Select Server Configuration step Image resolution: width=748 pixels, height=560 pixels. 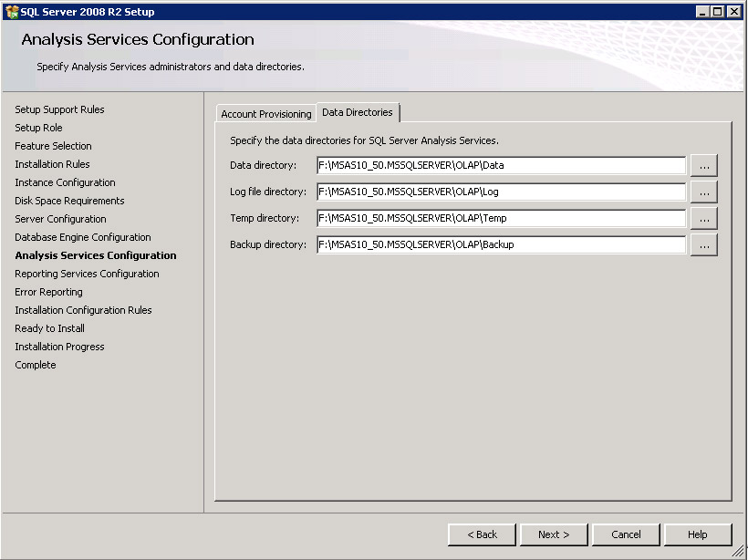click(60, 219)
